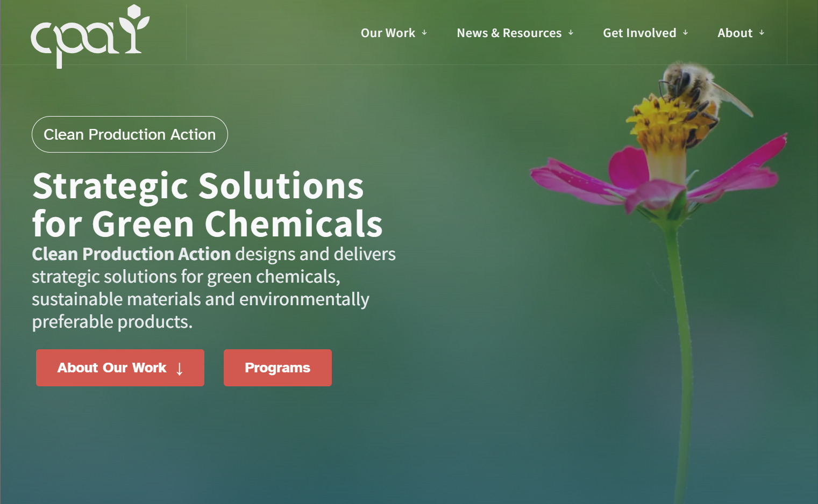Click the bold Clean Production Action text in the paragraph
This screenshot has width=818, height=504.
pyautogui.click(x=131, y=254)
